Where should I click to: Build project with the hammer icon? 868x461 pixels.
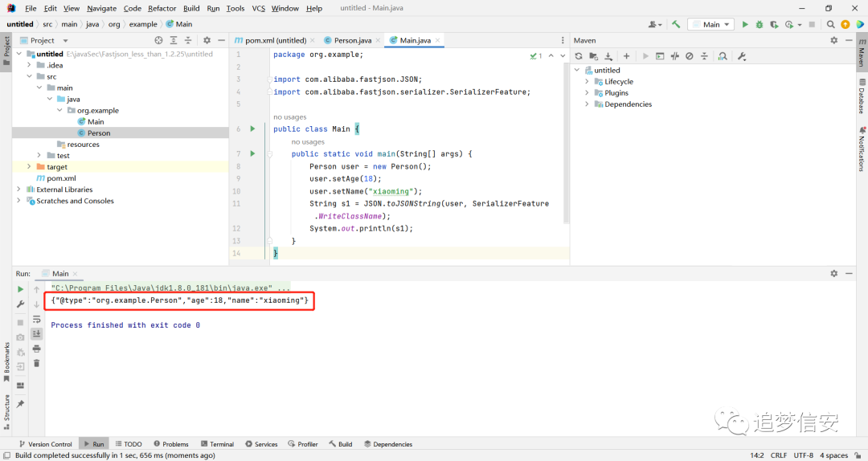pos(676,24)
